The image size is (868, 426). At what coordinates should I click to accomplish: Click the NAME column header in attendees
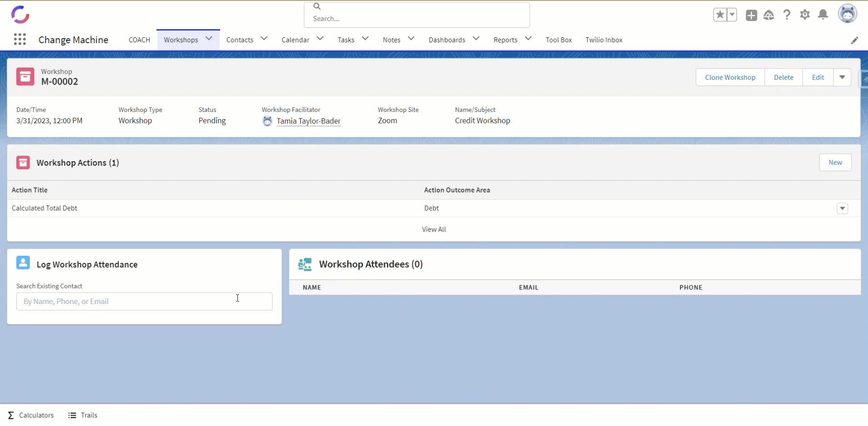coord(312,288)
